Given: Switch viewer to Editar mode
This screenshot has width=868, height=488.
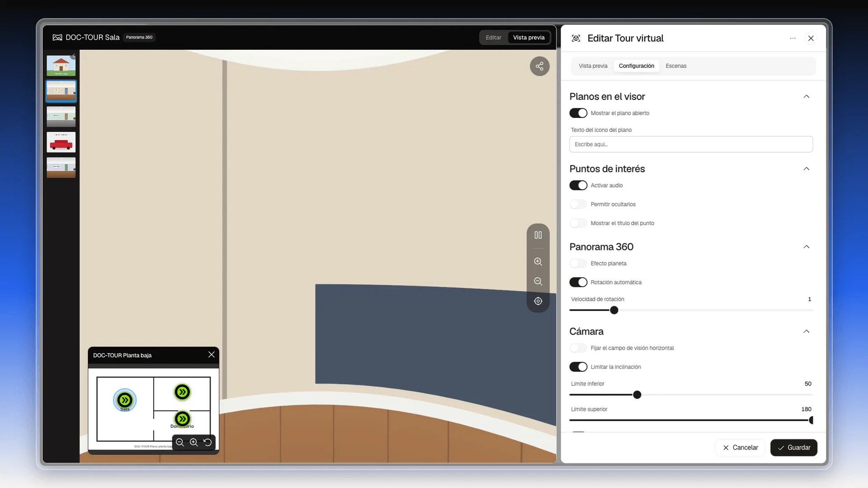Looking at the screenshot, I should (493, 38).
